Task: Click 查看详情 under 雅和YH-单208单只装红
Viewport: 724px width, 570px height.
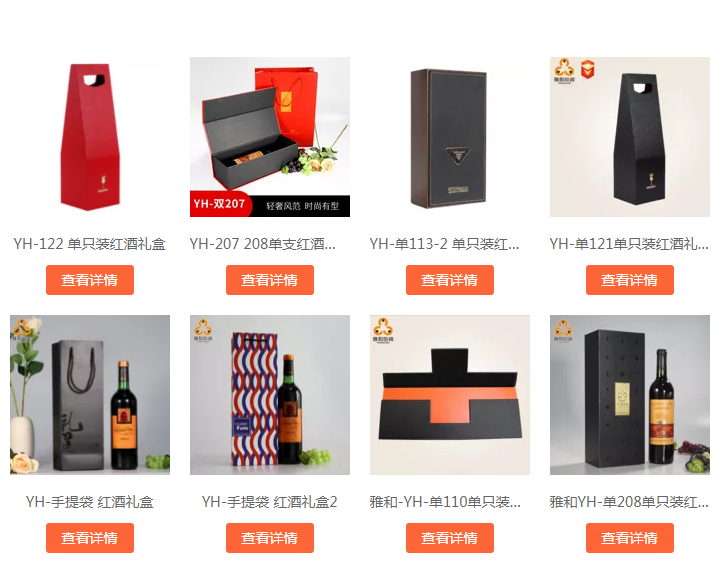Action: click(630, 538)
